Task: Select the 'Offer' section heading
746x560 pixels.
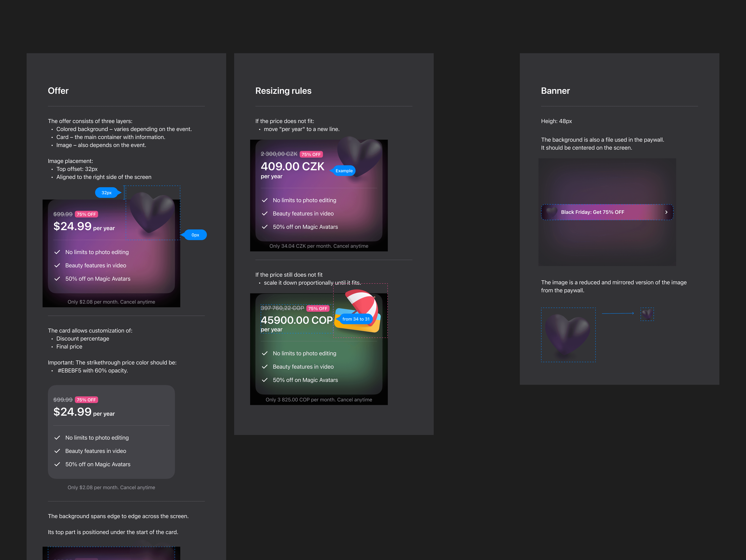Action: (58, 91)
